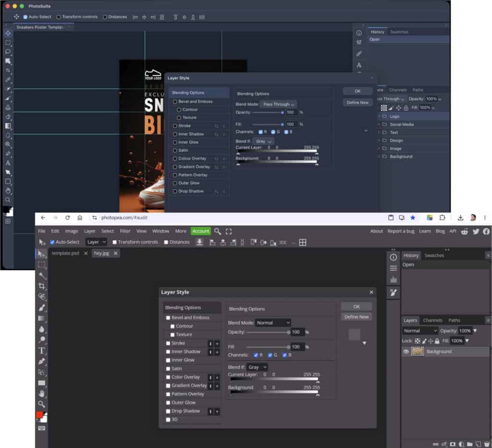This screenshot has height=448, width=492.
Task: Select the Zoom tool in PhotoSuite
Action: (8, 200)
